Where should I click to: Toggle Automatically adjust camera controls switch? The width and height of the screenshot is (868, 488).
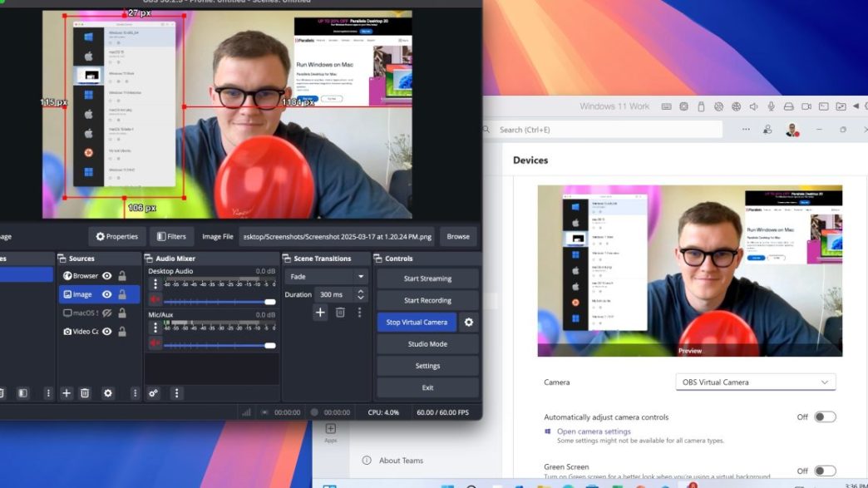pos(824,417)
